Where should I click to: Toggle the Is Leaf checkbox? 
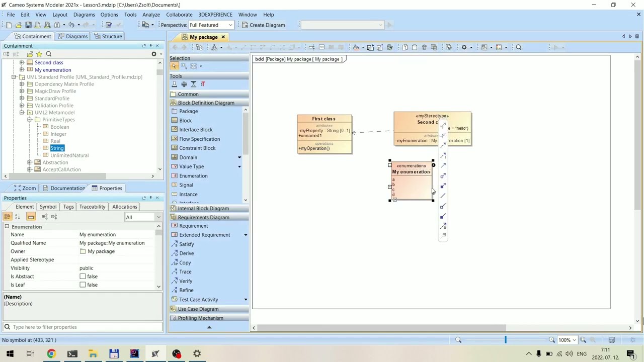coord(83,285)
